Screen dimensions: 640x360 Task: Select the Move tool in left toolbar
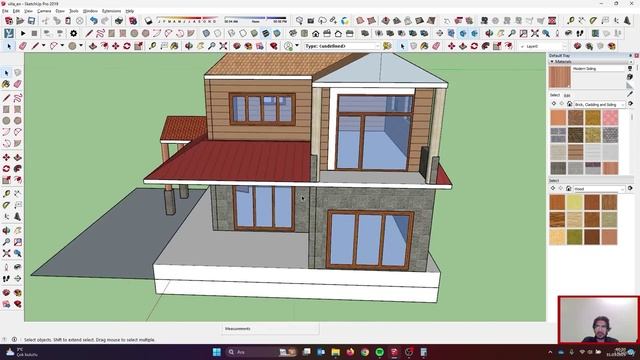(6, 157)
